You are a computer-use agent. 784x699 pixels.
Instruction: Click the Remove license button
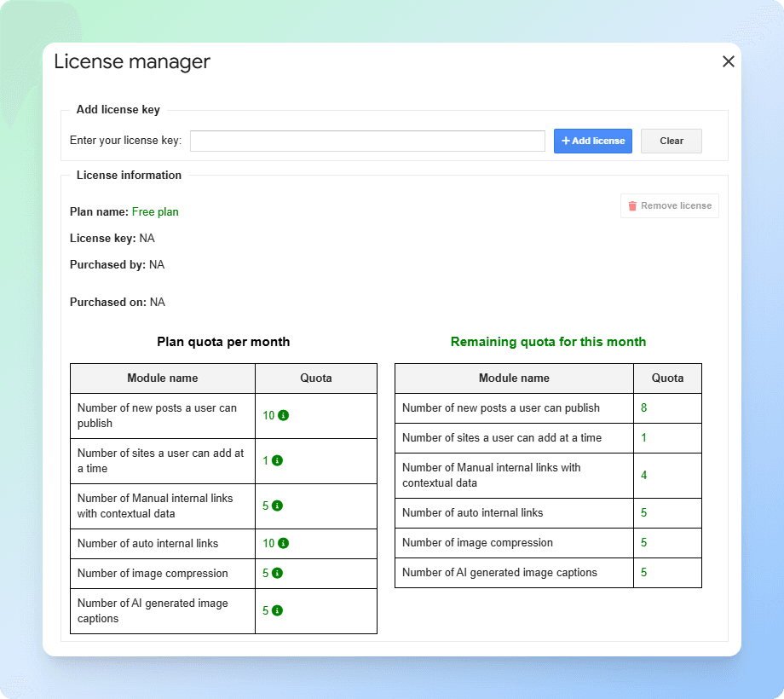click(x=670, y=205)
